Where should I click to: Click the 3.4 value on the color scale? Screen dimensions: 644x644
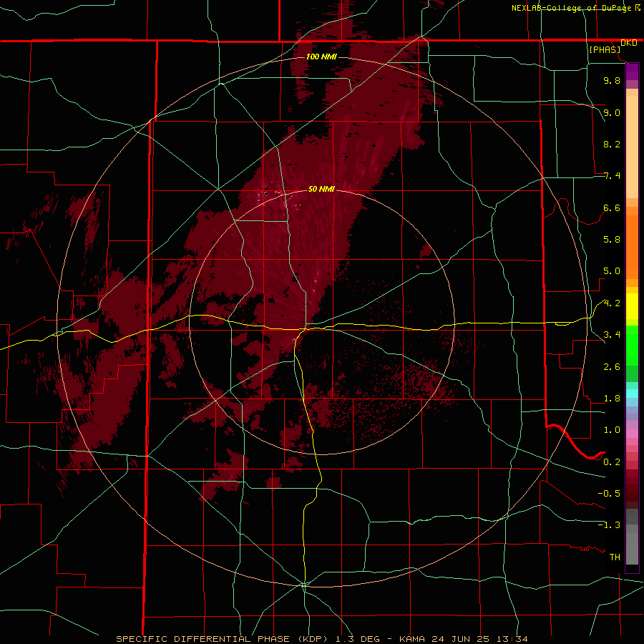click(x=612, y=335)
